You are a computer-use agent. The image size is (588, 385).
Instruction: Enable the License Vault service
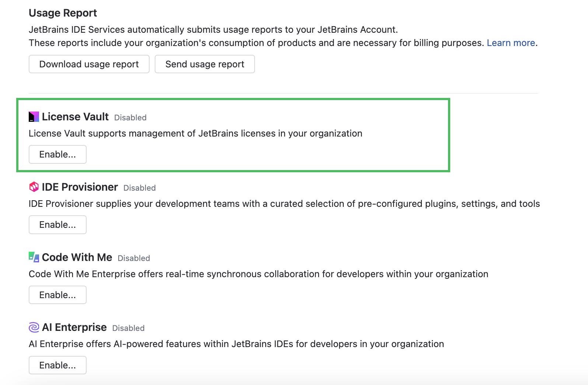click(x=57, y=154)
